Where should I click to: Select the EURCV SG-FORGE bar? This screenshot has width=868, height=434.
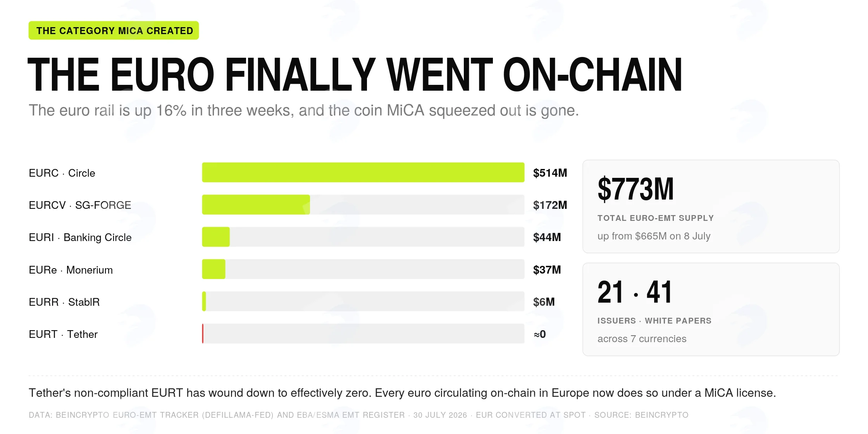[256, 205]
